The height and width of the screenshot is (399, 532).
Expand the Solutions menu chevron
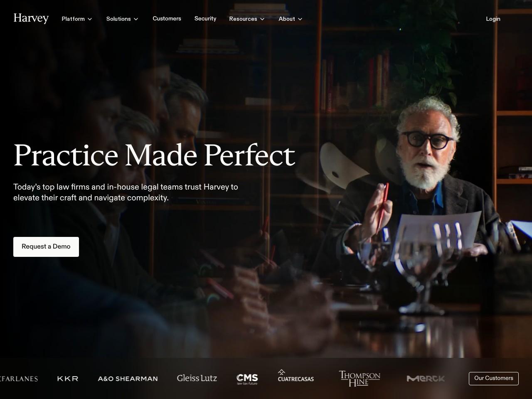(136, 19)
